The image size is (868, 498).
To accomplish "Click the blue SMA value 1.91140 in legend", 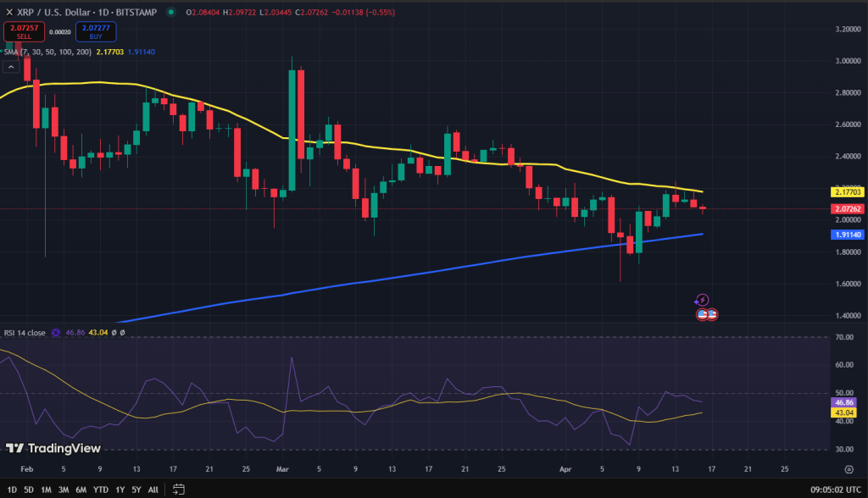I will pos(142,52).
